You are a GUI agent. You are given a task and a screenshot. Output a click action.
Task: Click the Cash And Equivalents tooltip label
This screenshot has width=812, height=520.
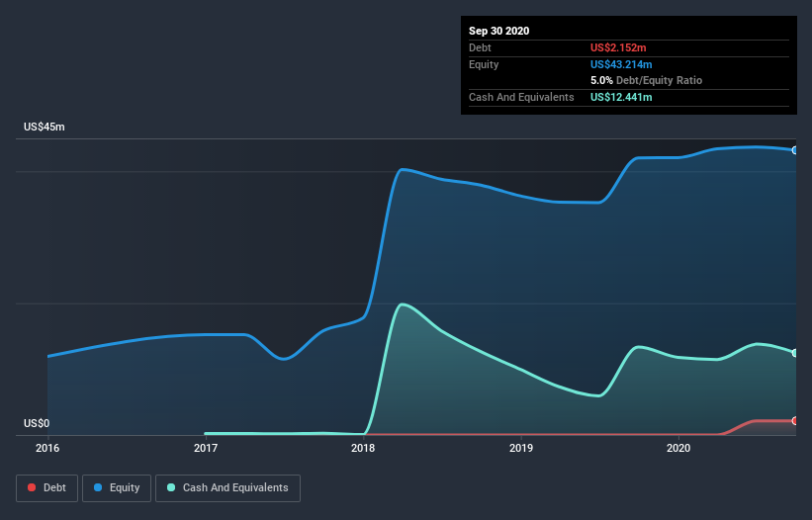tap(521, 97)
